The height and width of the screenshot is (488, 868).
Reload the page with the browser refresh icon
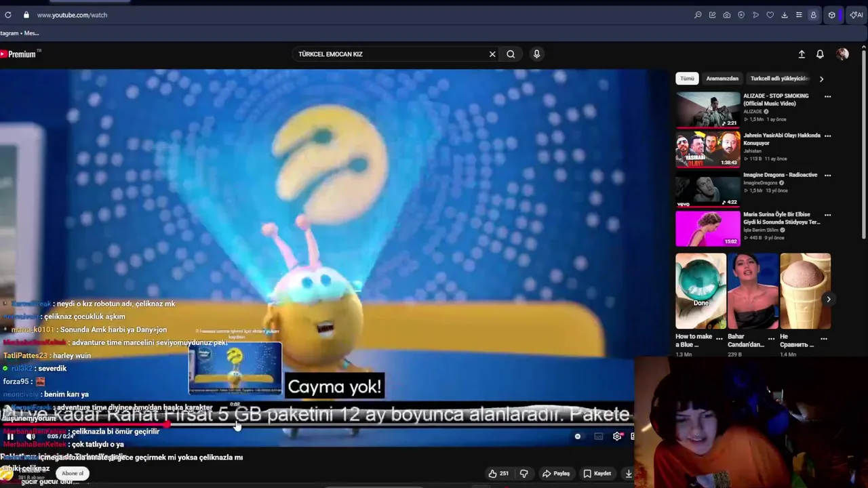pyautogui.click(x=8, y=15)
